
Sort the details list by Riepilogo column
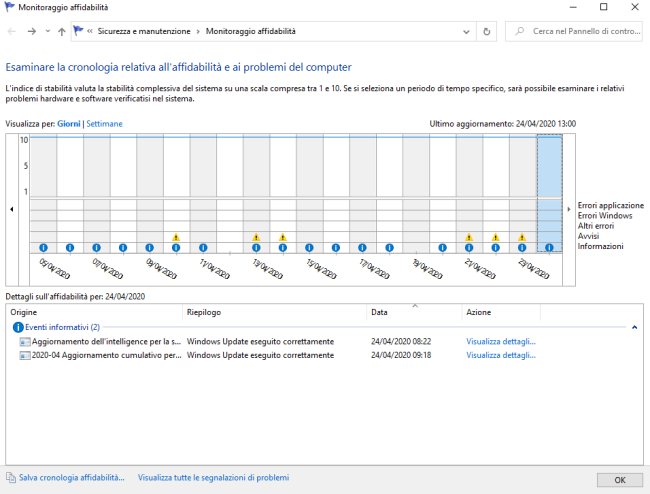click(274, 312)
